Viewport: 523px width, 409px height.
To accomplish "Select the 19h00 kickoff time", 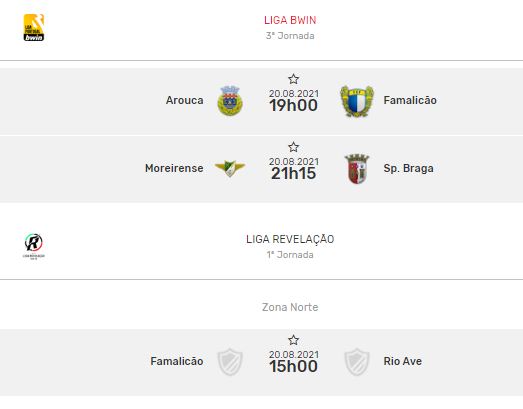I will pos(294,105).
